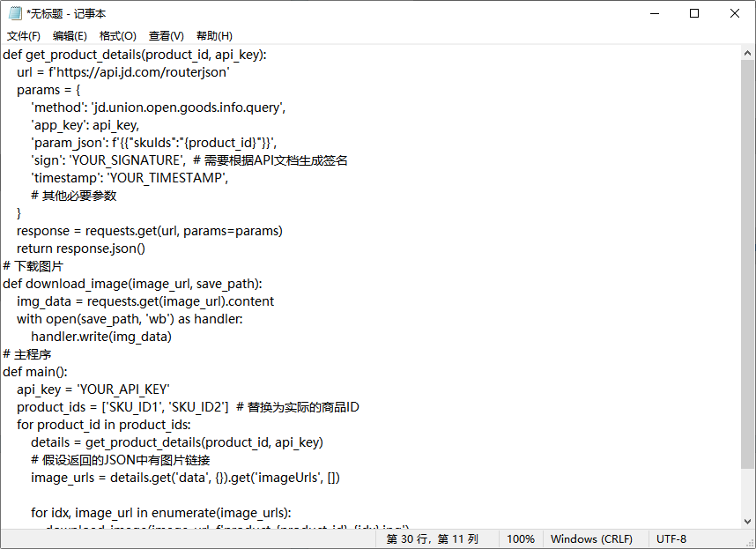Click the vertical scrollbar down arrow
The height and width of the screenshot is (549, 756).
click(x=748, y=522)
